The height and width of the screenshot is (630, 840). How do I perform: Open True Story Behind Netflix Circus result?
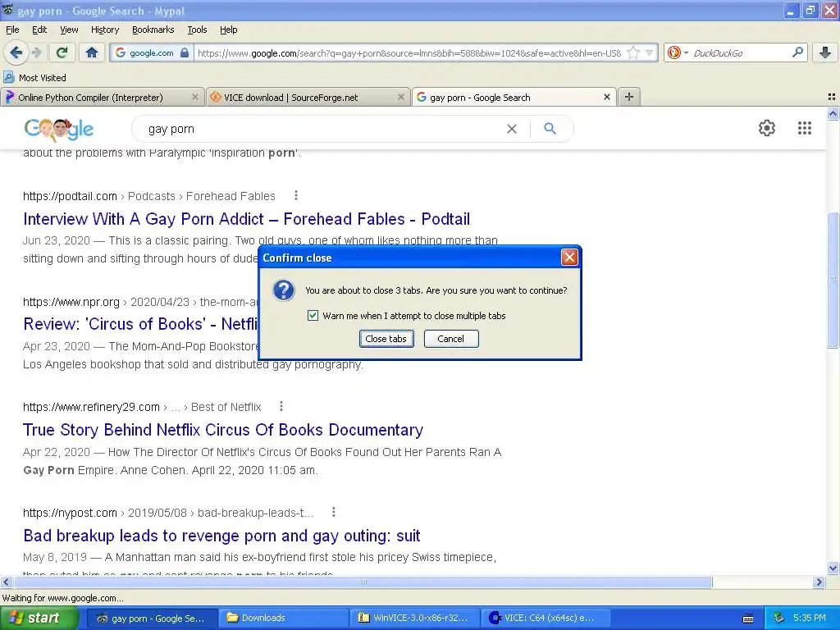coord(223,430)
